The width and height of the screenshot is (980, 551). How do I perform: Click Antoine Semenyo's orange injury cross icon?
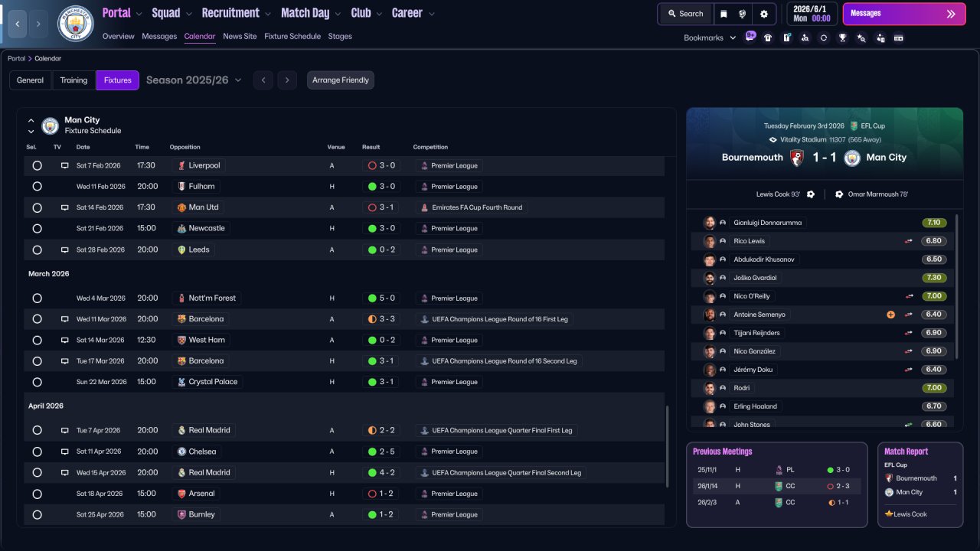point(890,315)
